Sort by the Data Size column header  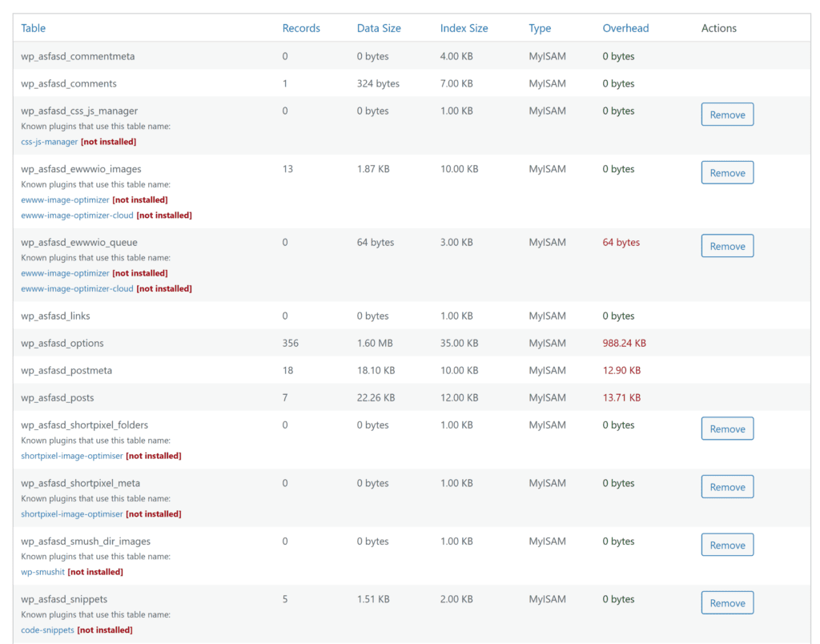tap(379, 28)
